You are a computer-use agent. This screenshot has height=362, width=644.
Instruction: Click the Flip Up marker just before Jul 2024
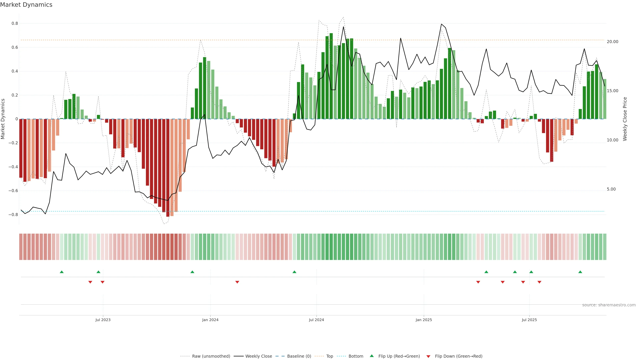pos(294,272)
